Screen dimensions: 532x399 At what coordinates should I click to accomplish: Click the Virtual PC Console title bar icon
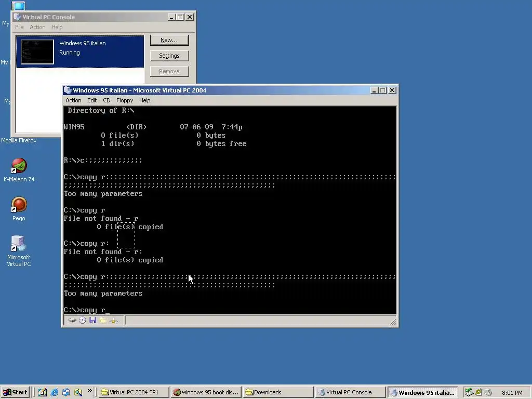(x=17, y=17)
